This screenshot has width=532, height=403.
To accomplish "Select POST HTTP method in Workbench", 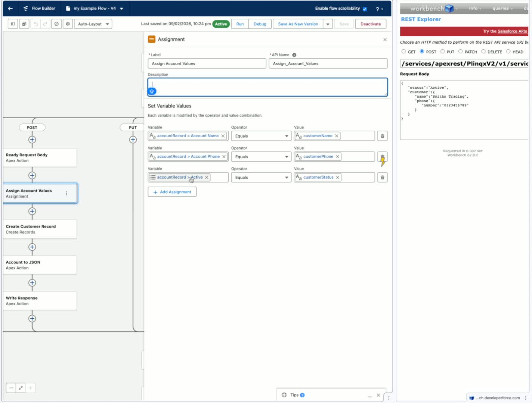I will coord(422,51).
